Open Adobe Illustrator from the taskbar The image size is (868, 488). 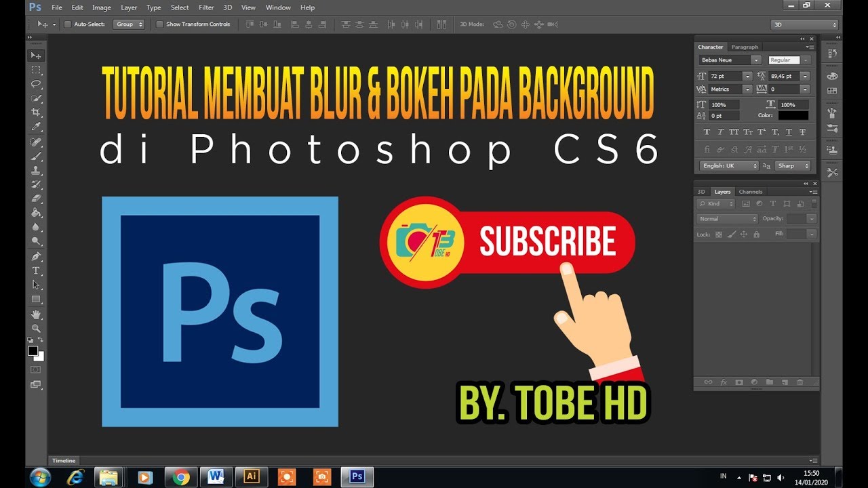(x=252, y=477)
